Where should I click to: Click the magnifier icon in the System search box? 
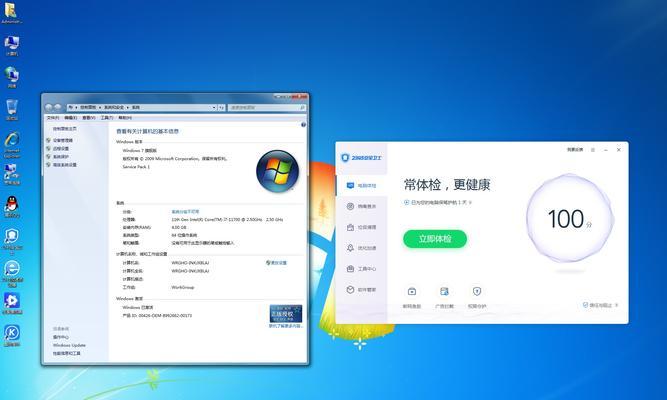302,108
